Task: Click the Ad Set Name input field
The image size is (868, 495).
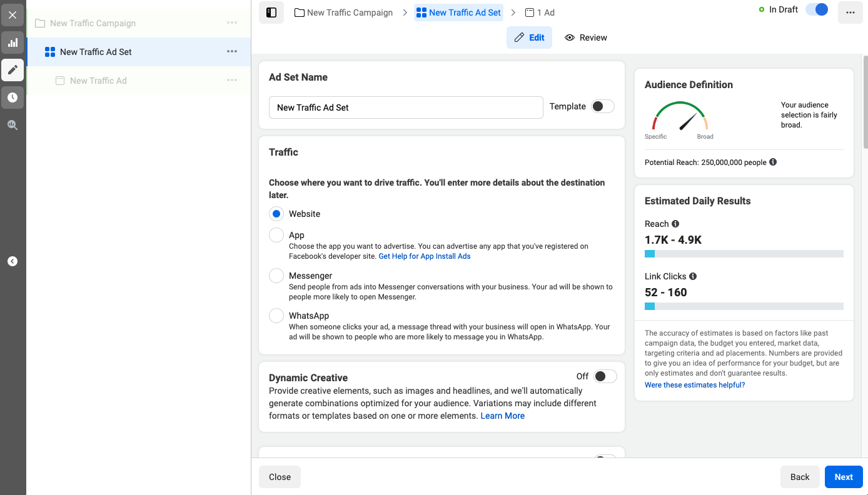Action: point(406,107)
